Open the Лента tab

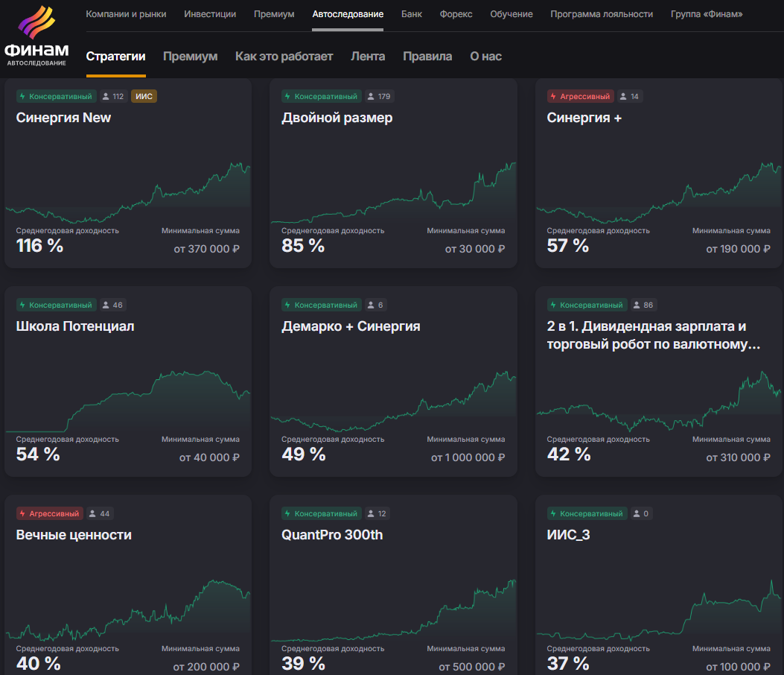[x=368, y=57]
